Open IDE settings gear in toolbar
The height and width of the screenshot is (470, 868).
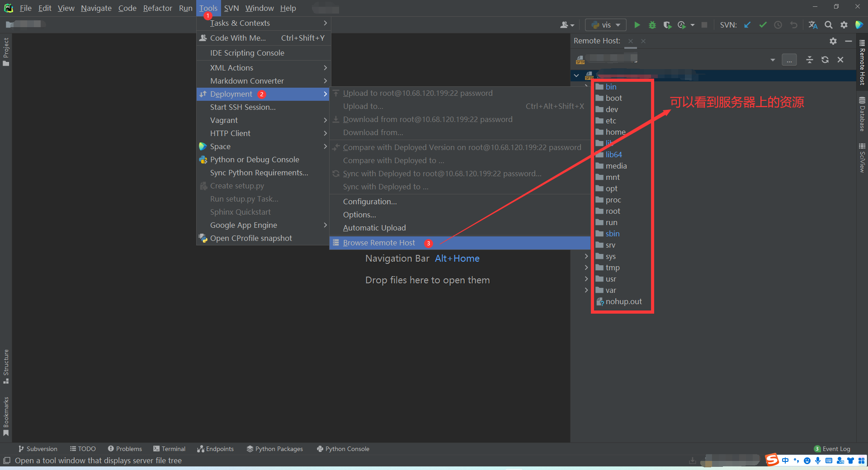844,25
